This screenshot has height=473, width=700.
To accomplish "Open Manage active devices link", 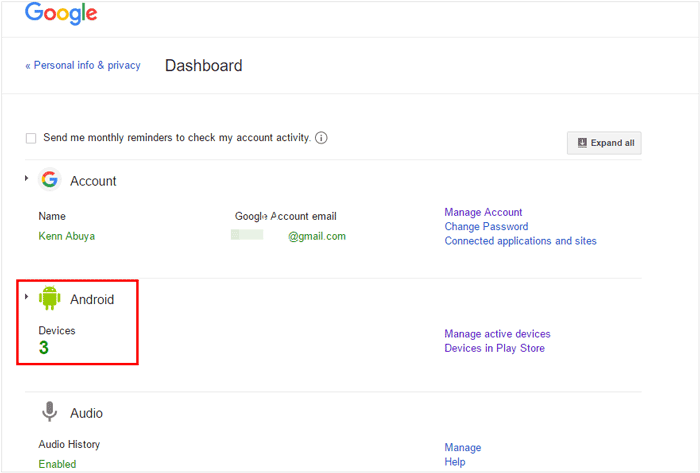I will pyautogui.click(x=497, y=334).
